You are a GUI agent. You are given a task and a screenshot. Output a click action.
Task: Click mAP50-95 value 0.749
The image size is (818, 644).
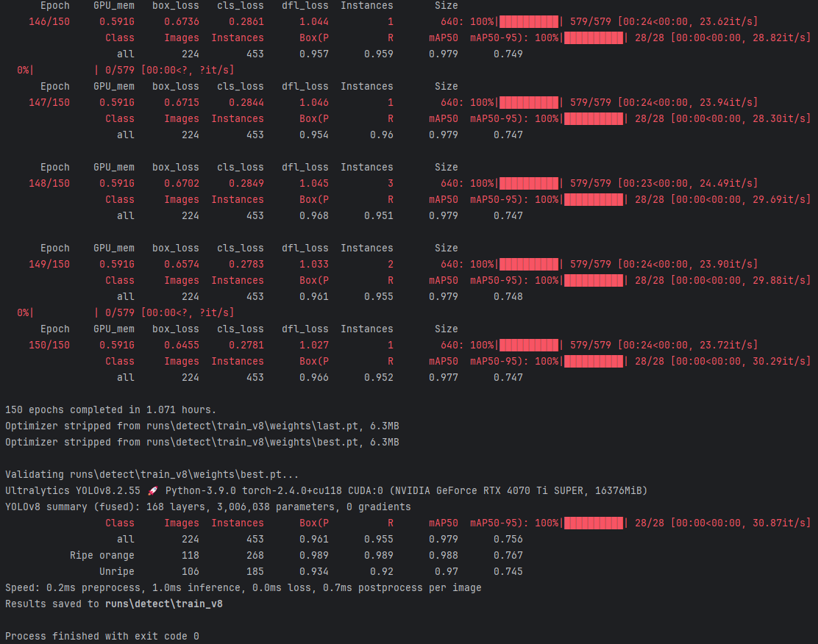[508, 54]
